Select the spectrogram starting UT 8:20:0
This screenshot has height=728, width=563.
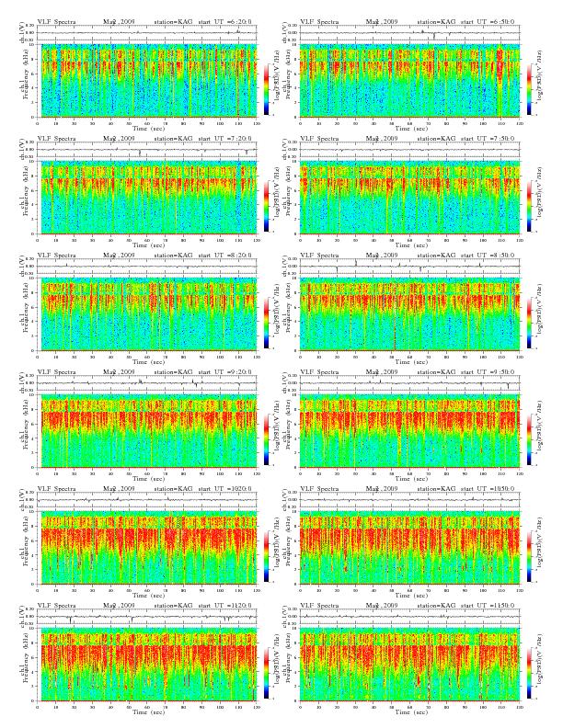[147, 313]
